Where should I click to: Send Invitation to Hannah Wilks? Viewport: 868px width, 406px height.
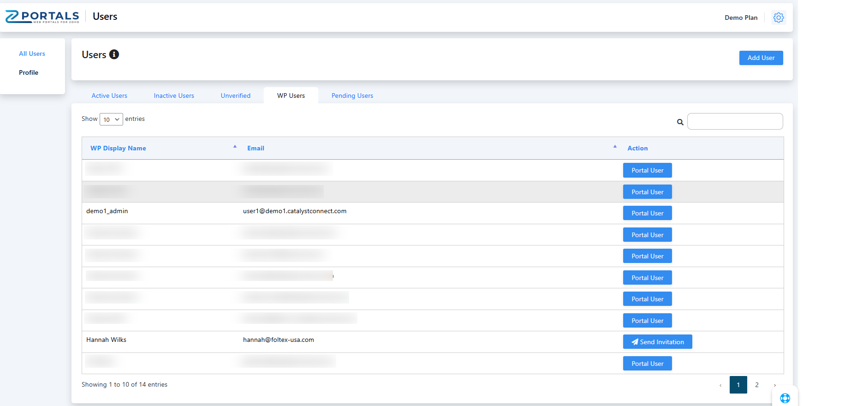657,342
